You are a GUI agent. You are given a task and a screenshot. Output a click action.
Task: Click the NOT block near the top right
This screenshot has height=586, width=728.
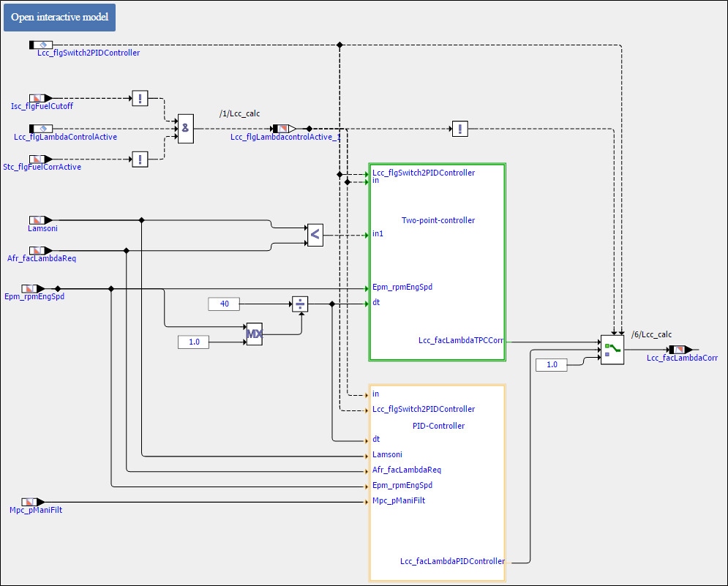(x=459, y=129)
